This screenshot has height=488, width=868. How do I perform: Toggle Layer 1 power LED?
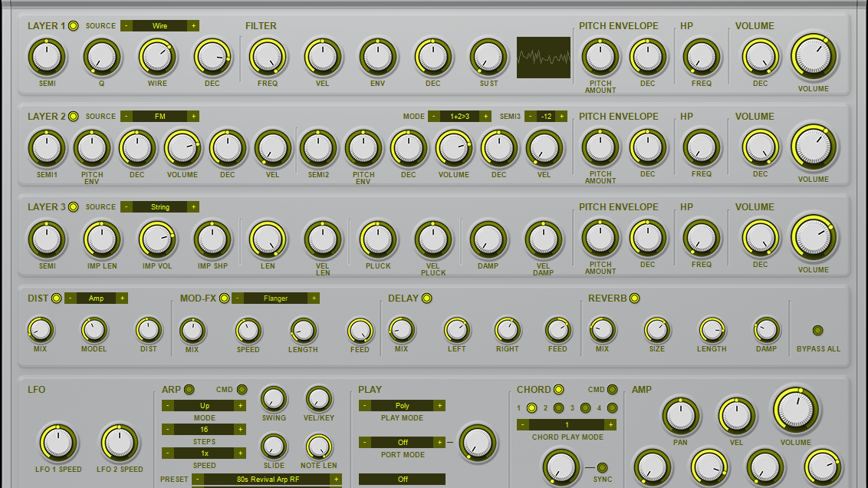coord(74,26)
